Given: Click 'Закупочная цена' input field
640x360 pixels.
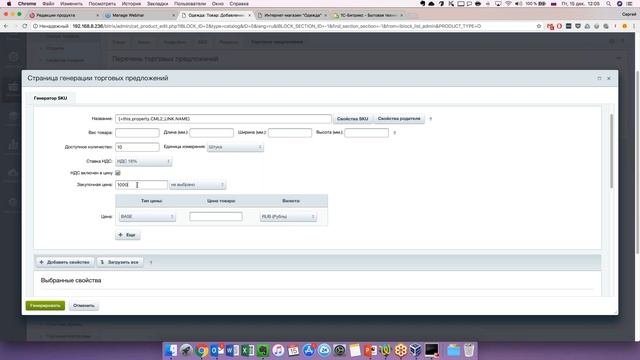Looking at the screenshot, I should click(x=141, y=185).
